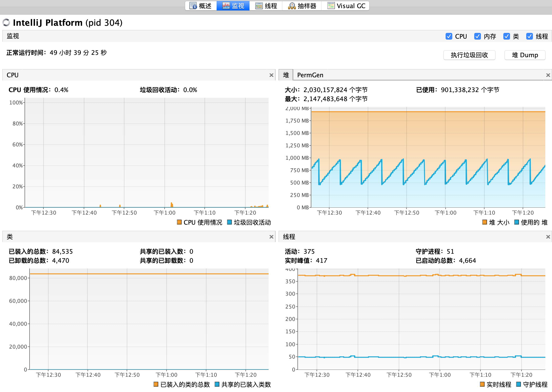Click the 抽样器 tab sampler icon

tap(292, 6)
